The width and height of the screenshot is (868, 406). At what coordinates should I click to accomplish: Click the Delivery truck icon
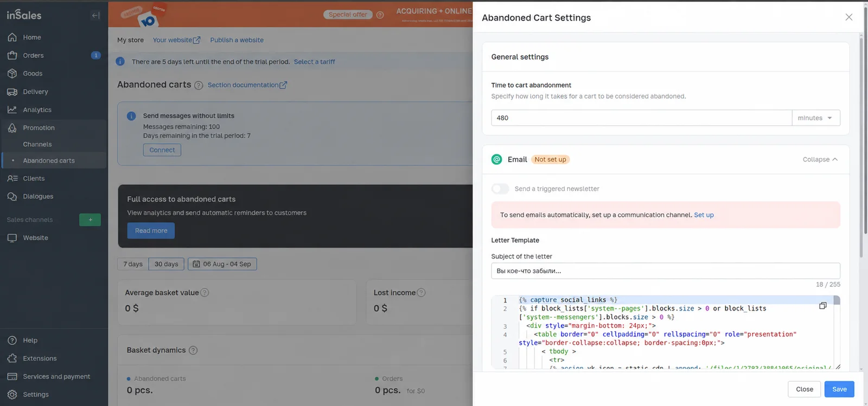(x=12, y=92)
